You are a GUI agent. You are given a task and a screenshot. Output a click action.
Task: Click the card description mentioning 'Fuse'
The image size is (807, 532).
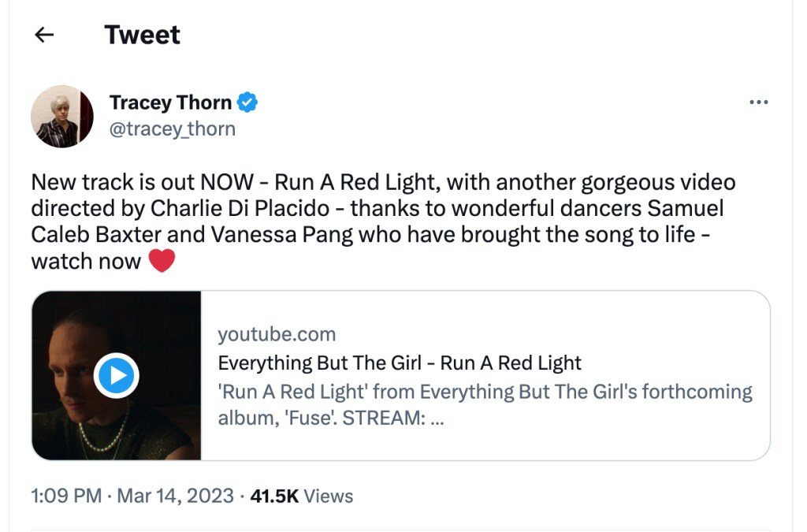[485, 404]
